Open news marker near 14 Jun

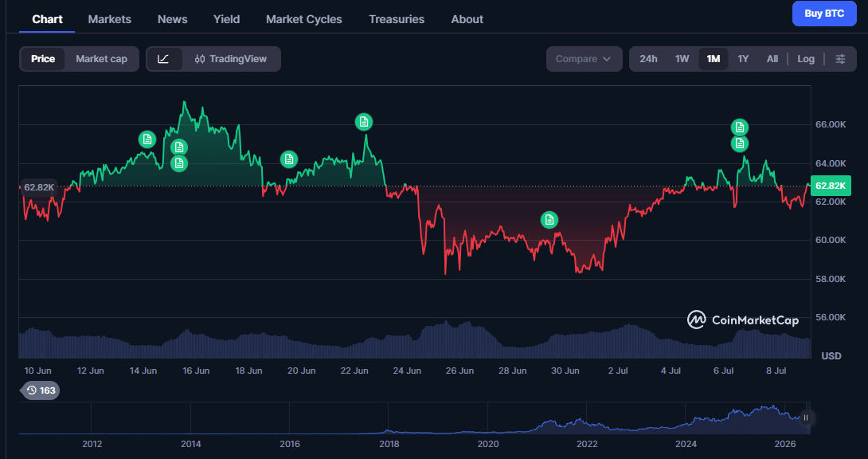[x=147, y=139]
